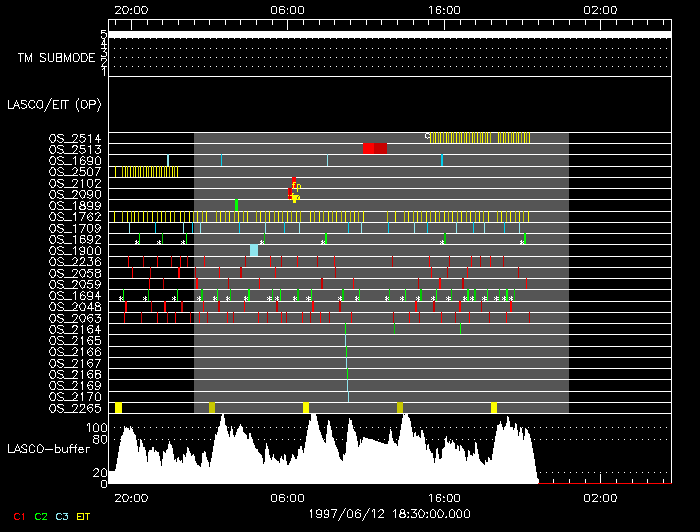The height and width of the screenshot is (532, 700).
Task: Click the rightmost yellow block in OS_2265 row
Action: (494, 407)
